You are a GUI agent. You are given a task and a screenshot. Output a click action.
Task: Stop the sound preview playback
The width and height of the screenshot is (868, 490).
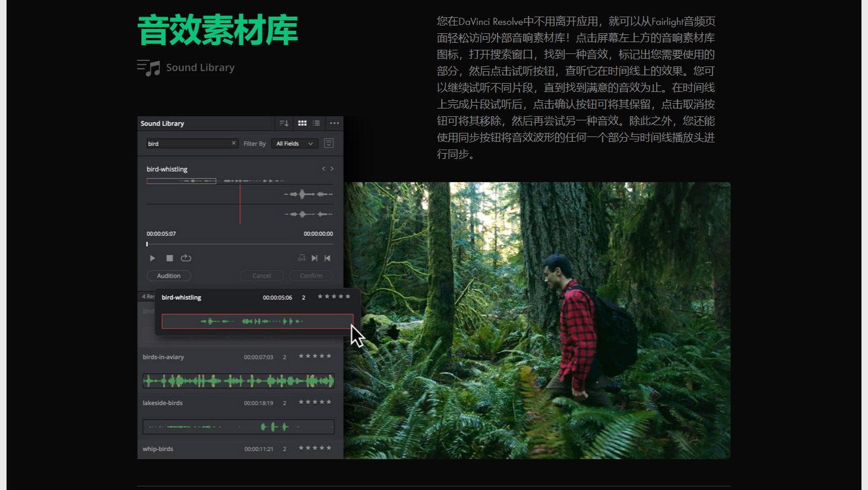(169, 258)
